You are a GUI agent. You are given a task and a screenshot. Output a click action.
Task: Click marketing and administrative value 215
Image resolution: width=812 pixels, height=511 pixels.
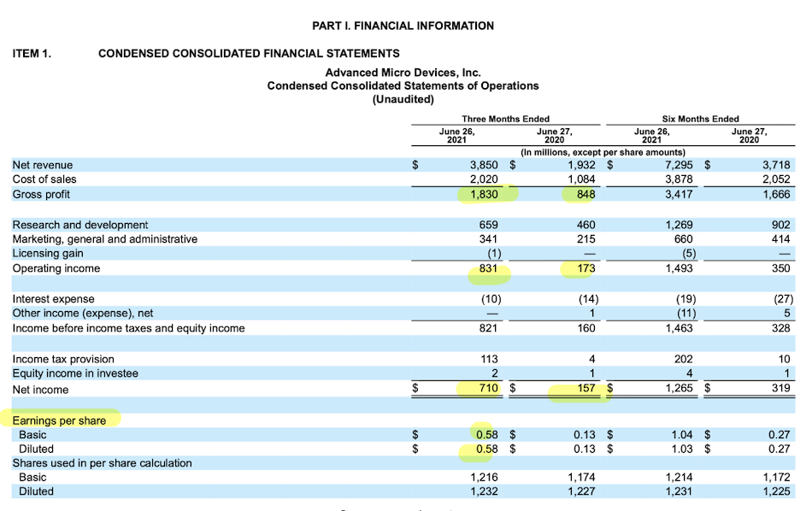(586, 239)
